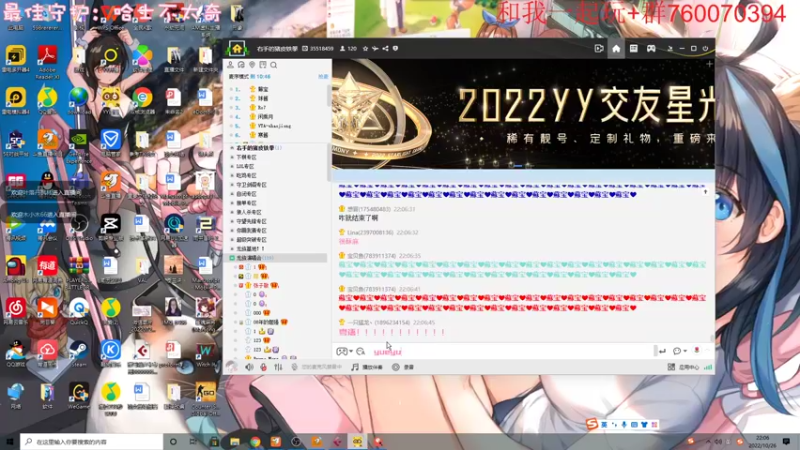Click the Windows taskbar search box
This screenshot has height=450, width=800.
[x=92, y=441]
